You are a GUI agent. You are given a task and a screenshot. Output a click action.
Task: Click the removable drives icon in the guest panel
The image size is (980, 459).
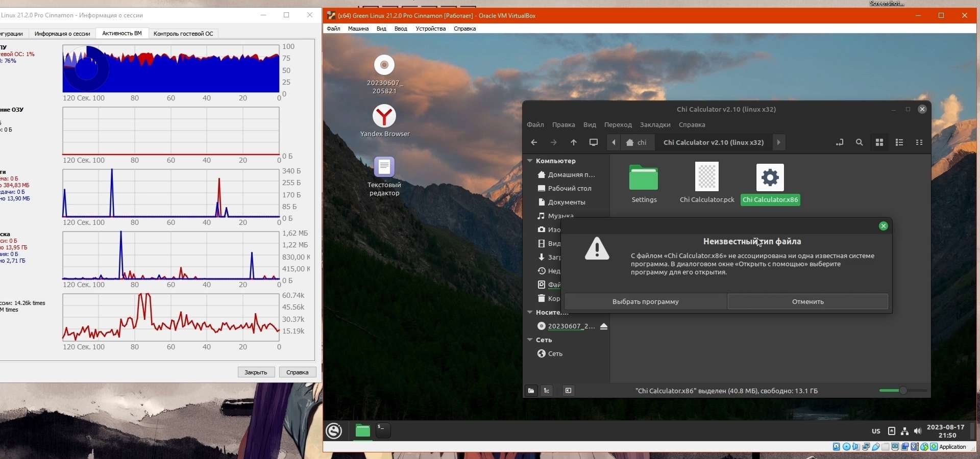pos(892,431)
